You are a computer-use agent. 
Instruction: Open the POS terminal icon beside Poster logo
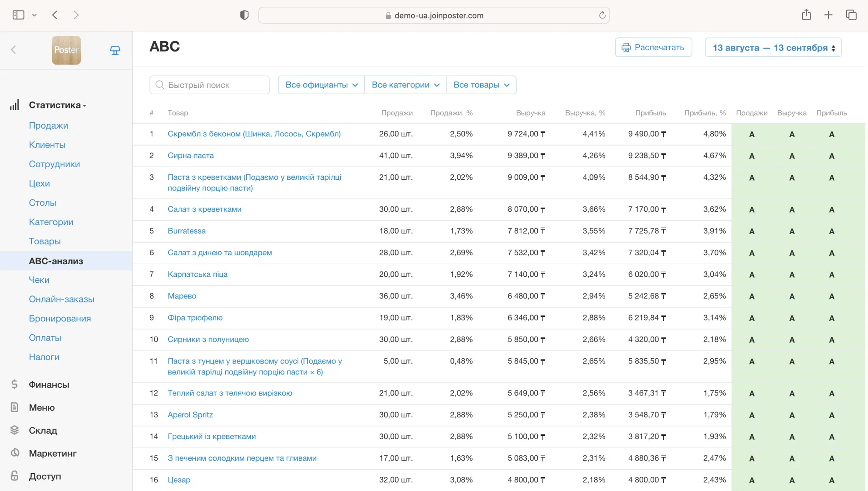(x=115, y=51)
